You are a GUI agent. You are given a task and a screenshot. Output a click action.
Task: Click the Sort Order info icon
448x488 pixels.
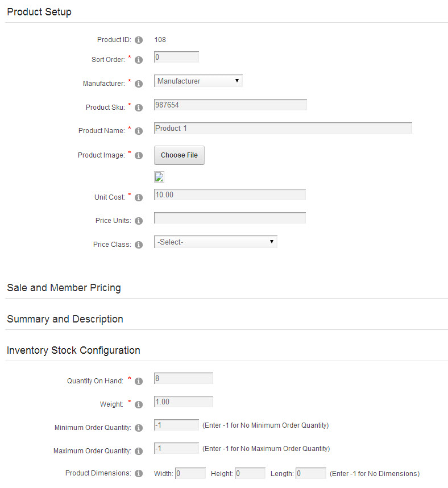pyautogui.click(x=139, y=60)
